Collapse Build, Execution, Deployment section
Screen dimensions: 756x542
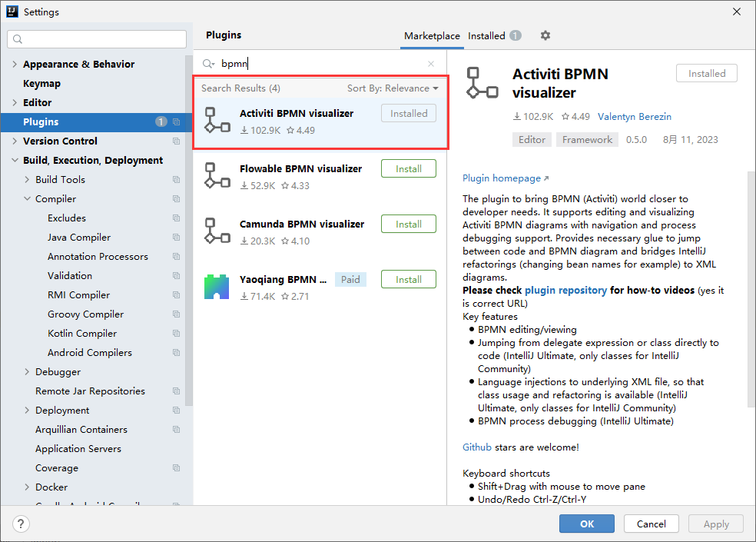click(15, 160)
